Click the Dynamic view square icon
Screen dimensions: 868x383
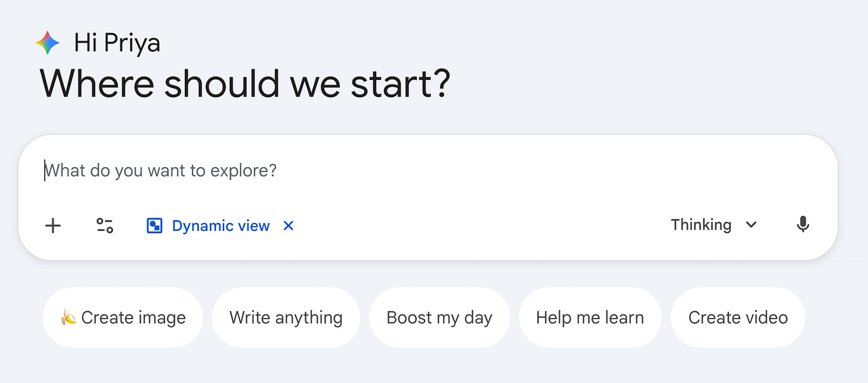(x=154, y=226)
